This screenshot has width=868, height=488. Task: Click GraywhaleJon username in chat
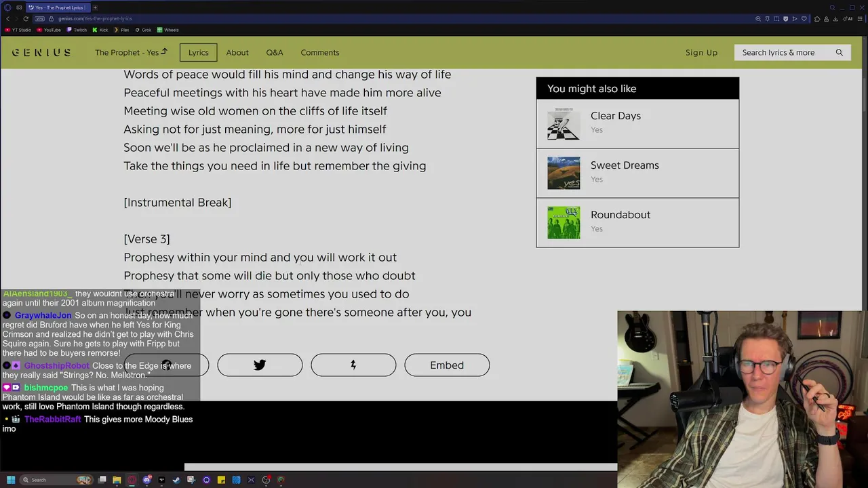[x=43, y=315]
